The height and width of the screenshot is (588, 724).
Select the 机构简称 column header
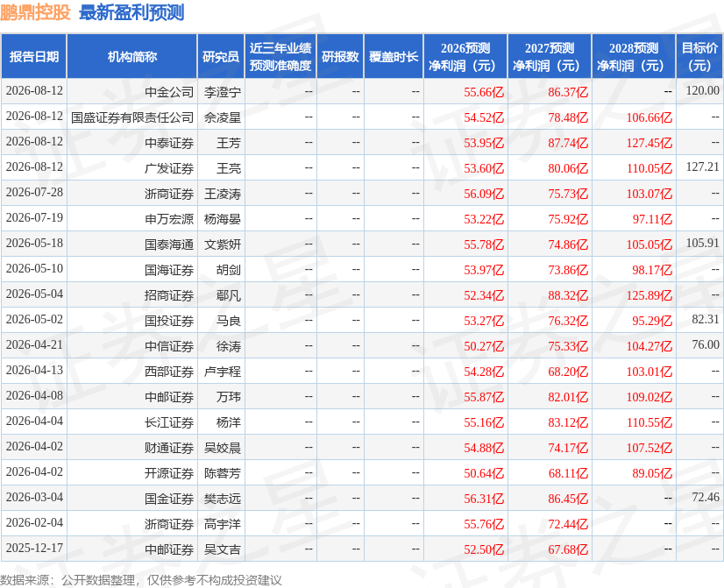[132, 56]
